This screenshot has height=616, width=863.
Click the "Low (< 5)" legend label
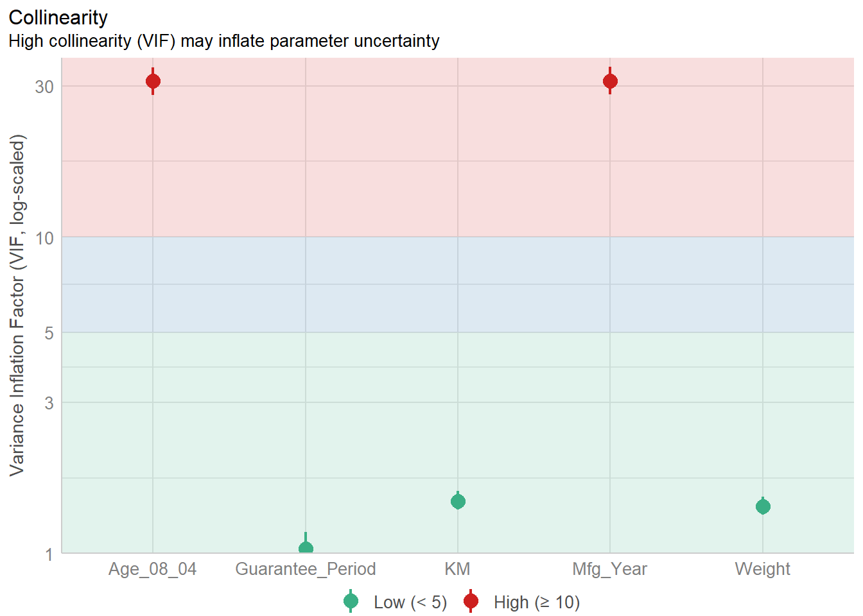coord(410,603)
